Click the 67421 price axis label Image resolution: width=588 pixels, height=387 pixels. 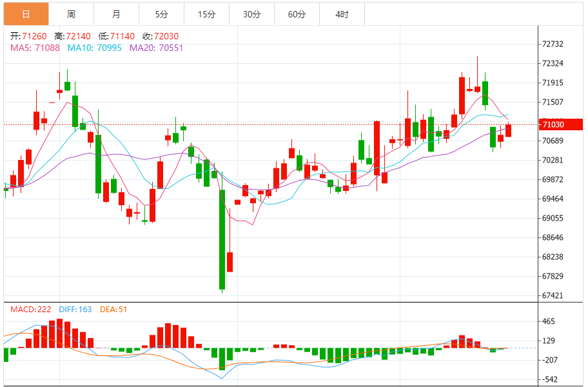(x=553, y=295)
